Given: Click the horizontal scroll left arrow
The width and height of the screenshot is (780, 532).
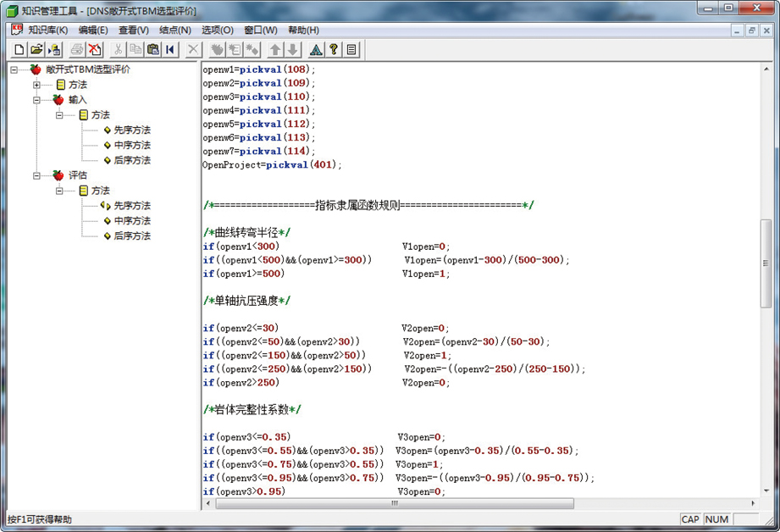Looking at the screenshot, I should pos(208,503).
